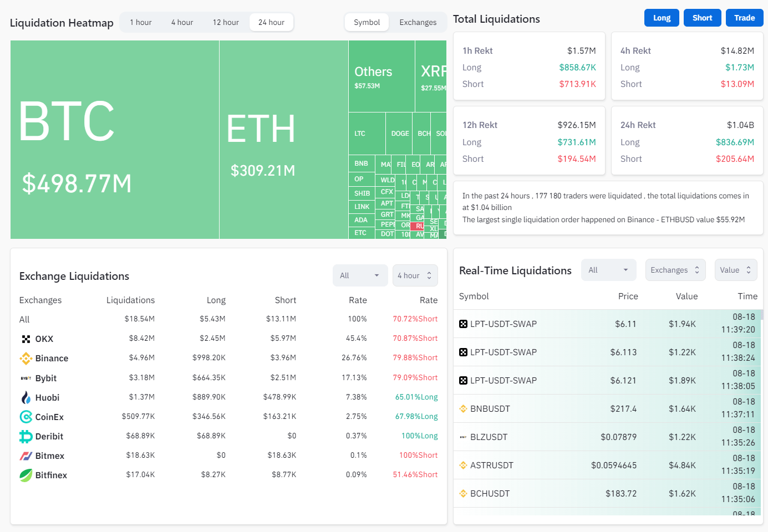Click the Binance logo icon in exchange table
Image resolution: width=768 pixels, height=532 pixels.
pyautogui.click(x=26, y=359)
